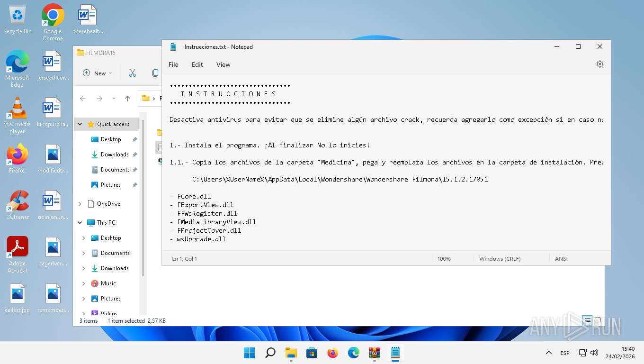Click the wsUpgrade.dll line in Notepad

click(198, 239)
